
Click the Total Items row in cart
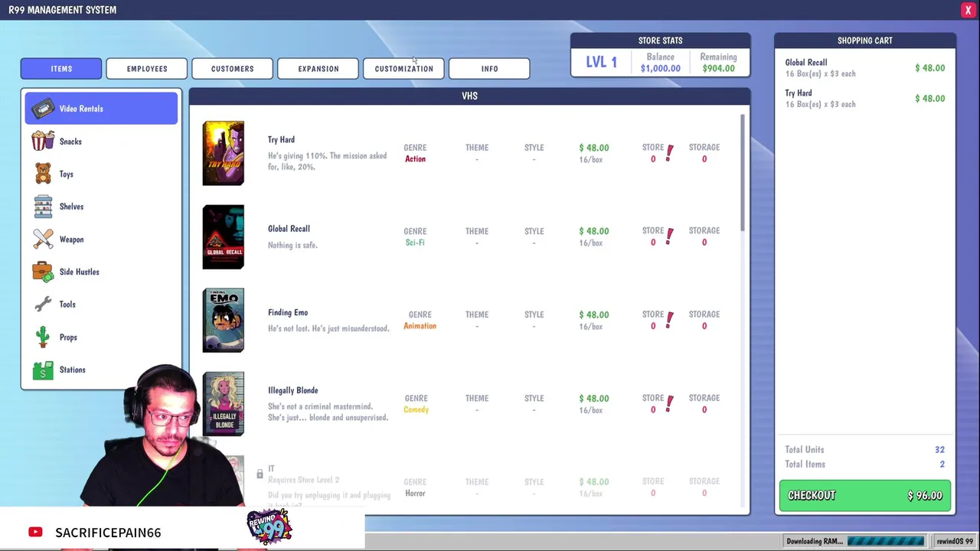coord(865,465)
